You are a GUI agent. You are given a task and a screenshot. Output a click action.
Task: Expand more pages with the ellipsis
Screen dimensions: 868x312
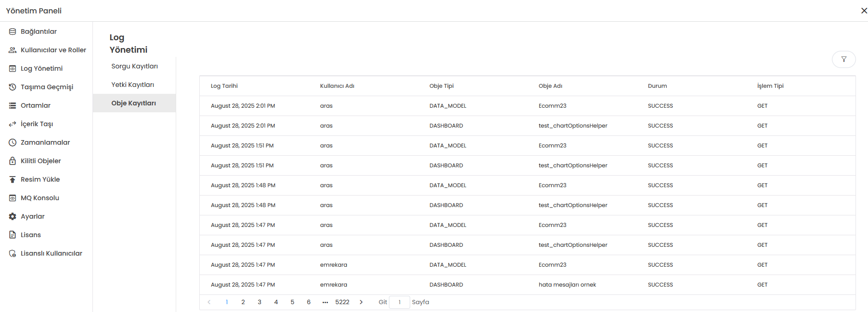click(x=325, y=302)
